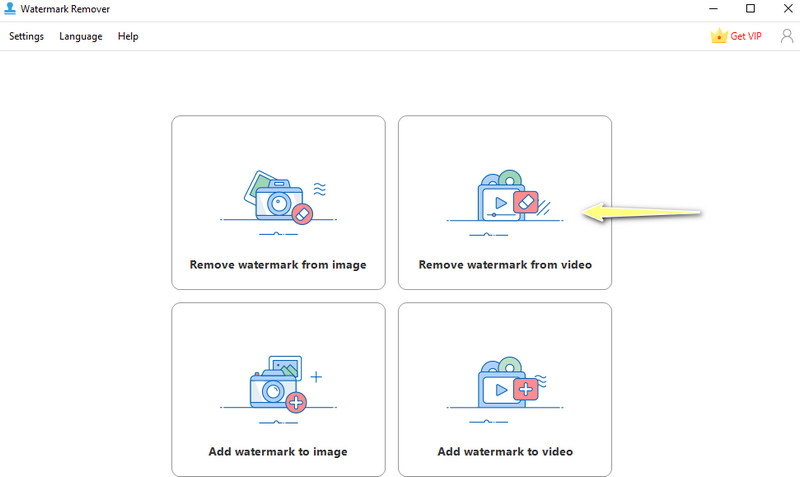The width and height of the screenshot is (800, 477).
Task: Open the Help menu
Action: click(x=128, y=37)
